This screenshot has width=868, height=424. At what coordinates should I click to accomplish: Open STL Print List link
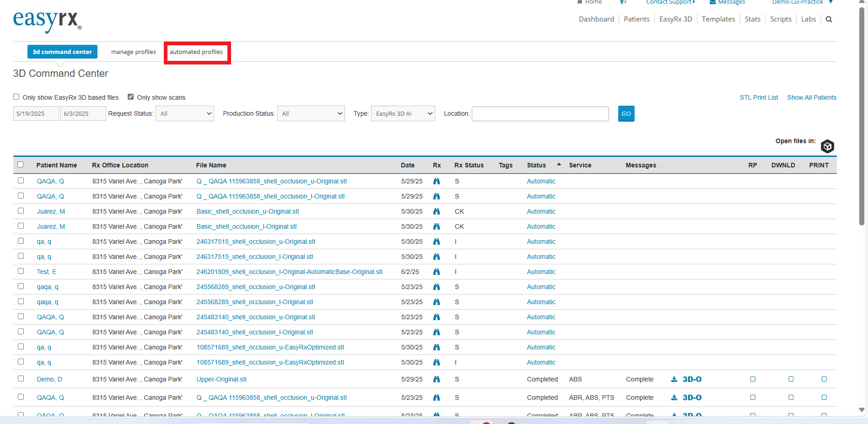click(x=759, y=97)
